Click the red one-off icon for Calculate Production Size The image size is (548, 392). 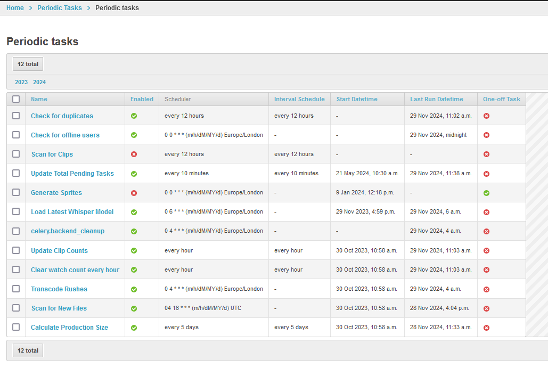pyautogui.click(x=486, y=328)
